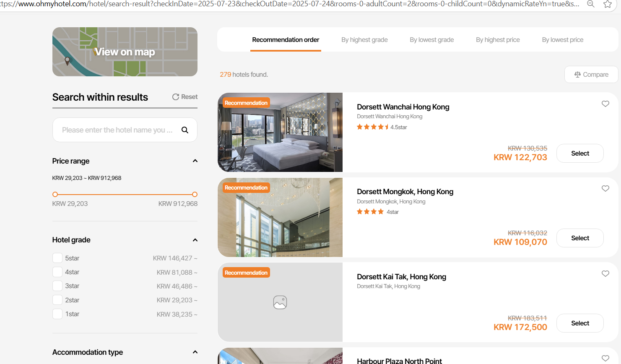
Task: Open Dorsett Mongkok, Hong Kong lobby photo
Action: pos(280,217)
